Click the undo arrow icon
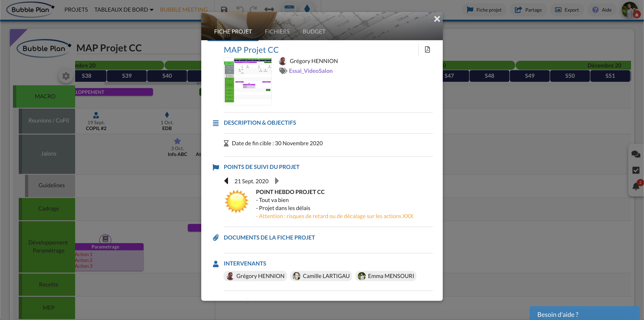644x320 pixels. click(240, 9)
